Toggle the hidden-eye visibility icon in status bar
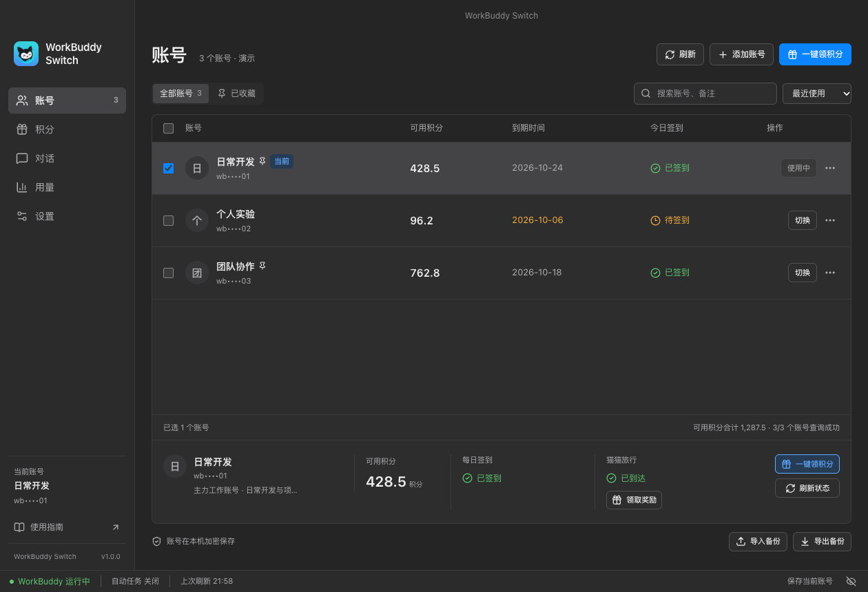Screen dimensions: 868x592 851,581
